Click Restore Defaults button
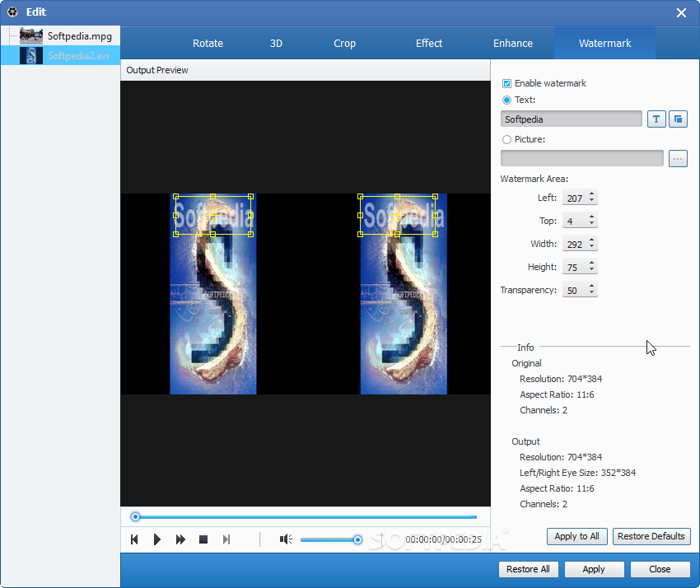 [651, 536]
